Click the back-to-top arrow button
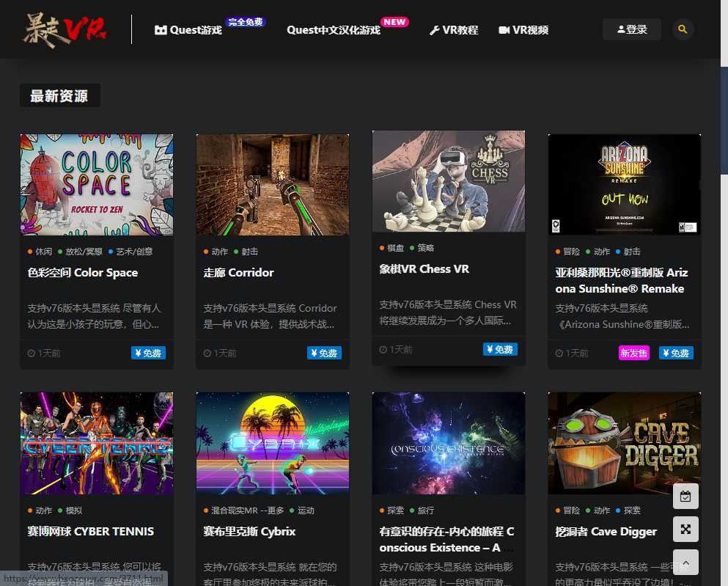 pos(685,563)
